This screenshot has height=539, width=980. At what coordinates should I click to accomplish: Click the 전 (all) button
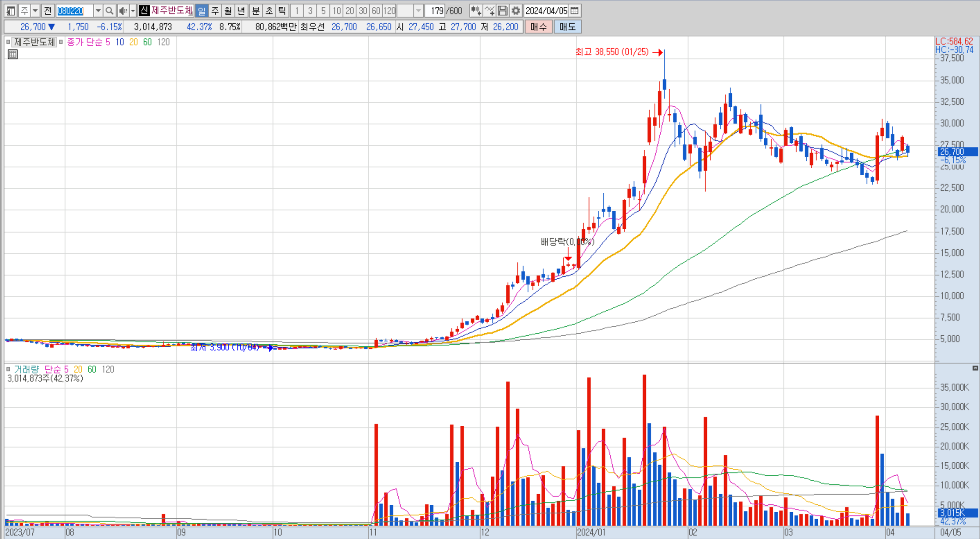coord(48,11)
